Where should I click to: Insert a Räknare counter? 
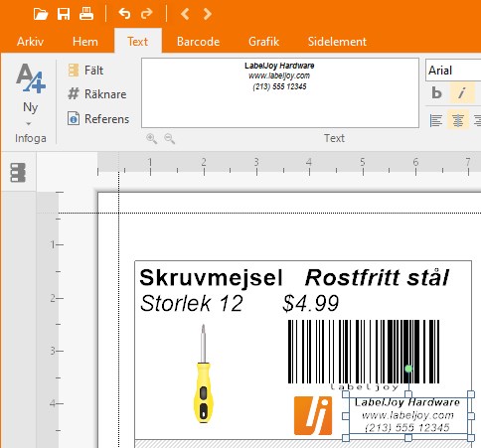[97, 94]
